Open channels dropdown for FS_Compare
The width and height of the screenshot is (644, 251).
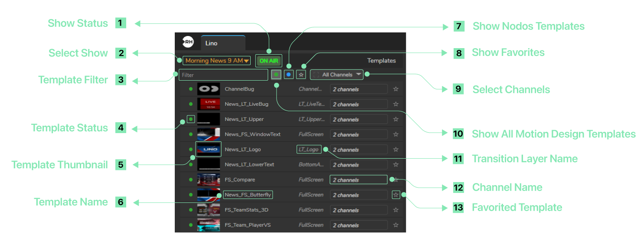358,179
